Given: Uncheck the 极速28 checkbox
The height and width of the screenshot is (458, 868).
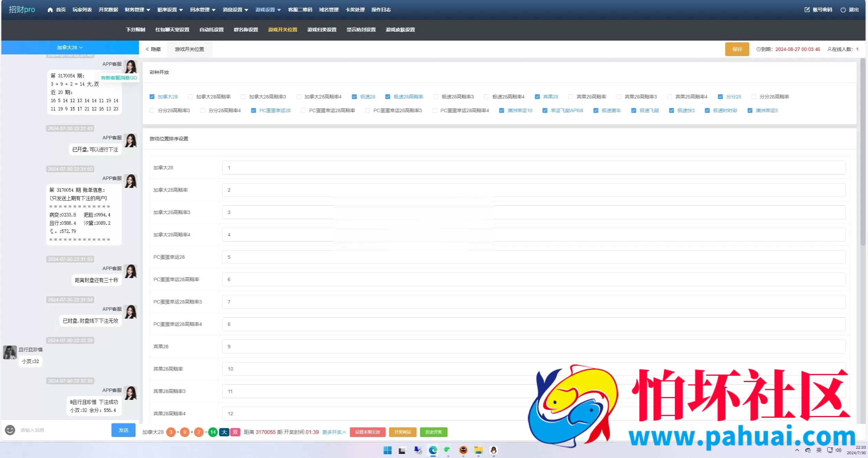Looking at the screenshot, I should (354, 97).
